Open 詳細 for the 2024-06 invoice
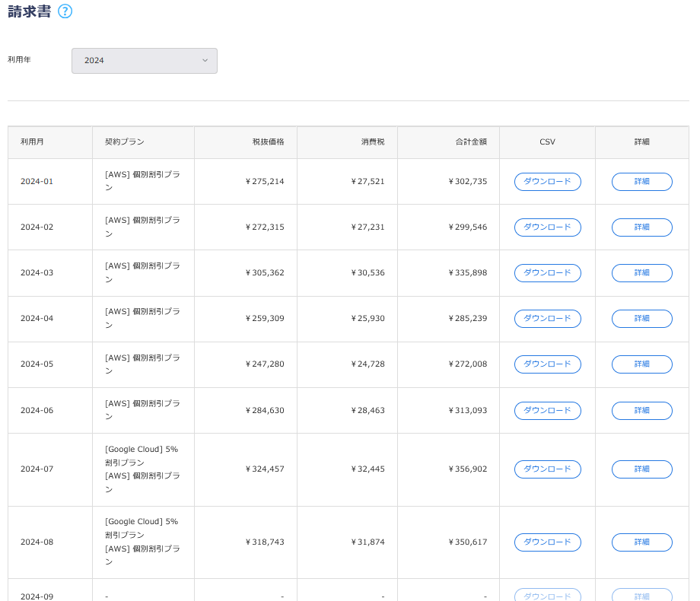Screen dimensions: 700x601 (641, 410)
